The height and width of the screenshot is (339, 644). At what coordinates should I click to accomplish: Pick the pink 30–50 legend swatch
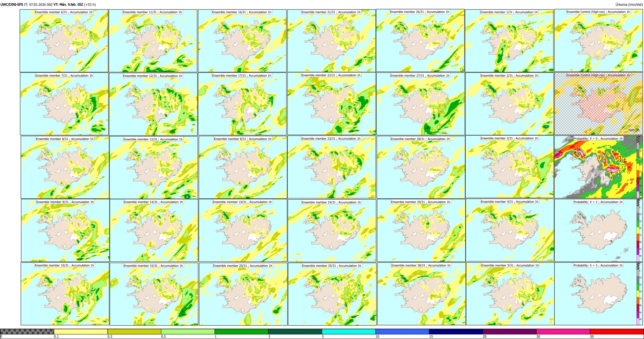point(563,332)
